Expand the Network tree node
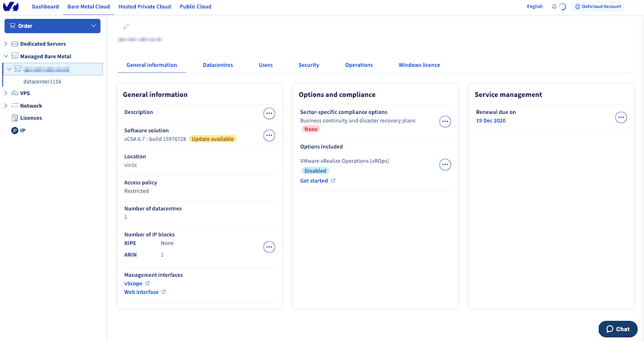 click(6, 106)
